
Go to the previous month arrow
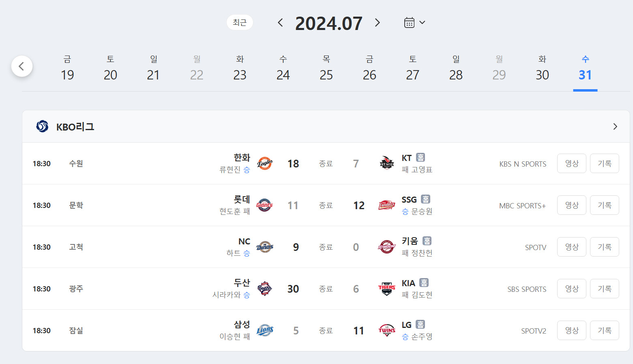(x=280, y=23)
